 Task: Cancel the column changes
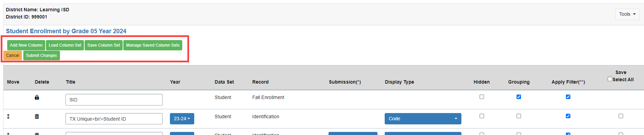(13, 56)
